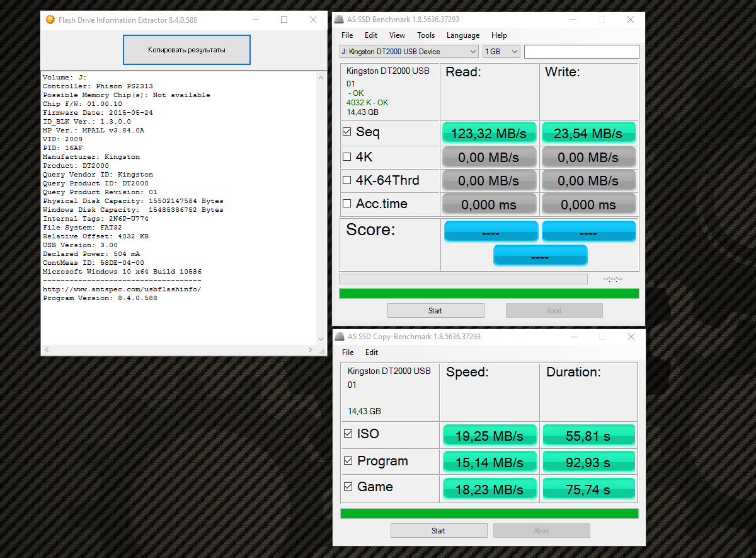The height and width of the screenshot is (558, 756).
Task: Click the horizontal scrollbar left arrow in Extractor
Action: (47, 350)
